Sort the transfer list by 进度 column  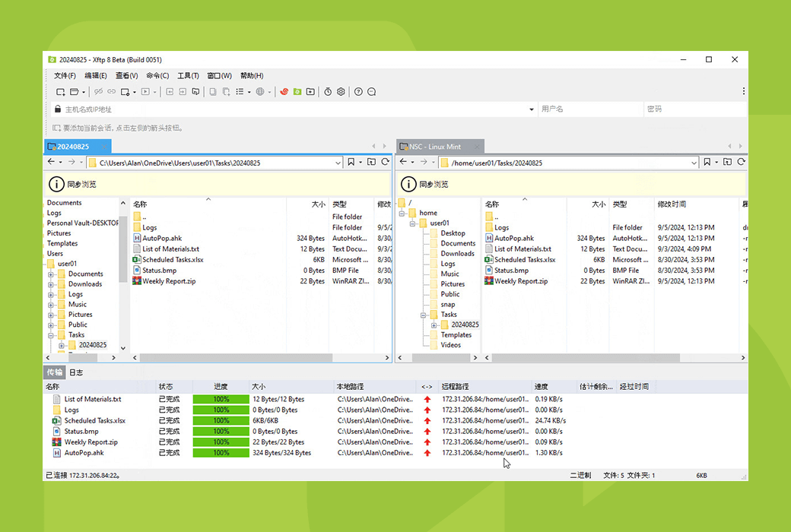221,387
